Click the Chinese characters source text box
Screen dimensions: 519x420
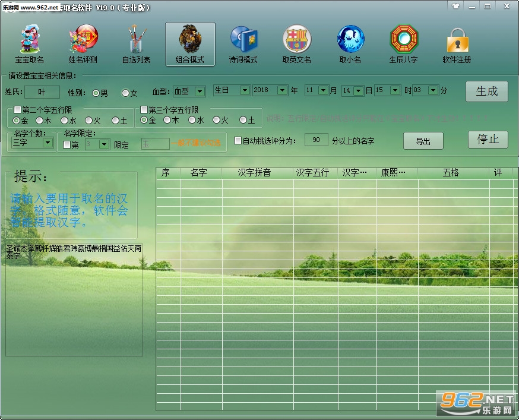coord(74,300)
